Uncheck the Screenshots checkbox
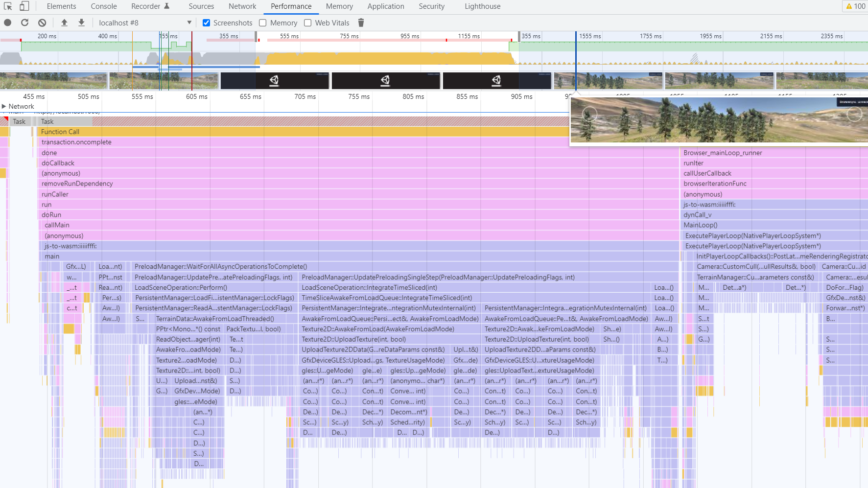This screenshot has height=488, width=868. point(207,23)
